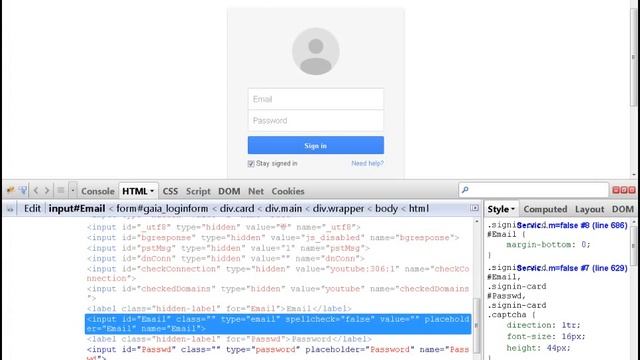The width and height of the screenshot is (640, 360).
Task: Select form#gaia_loginform in the breadcrumb
Action: pos(162,209)
